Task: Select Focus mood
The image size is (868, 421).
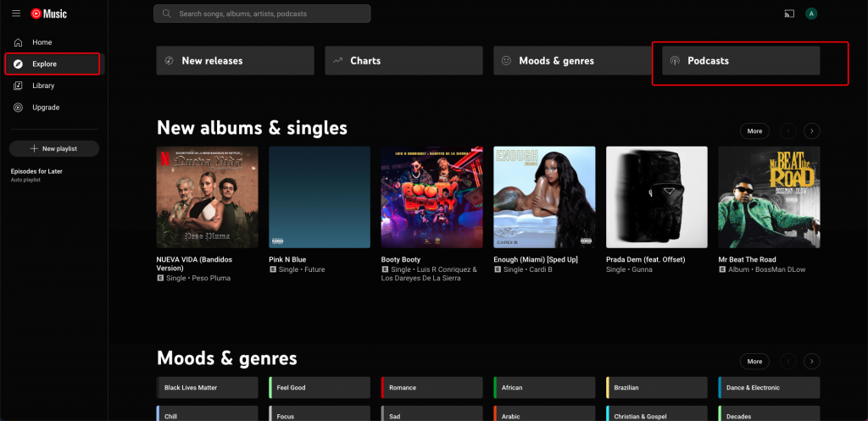Action: pyautogui.click(x=320, y=414)
